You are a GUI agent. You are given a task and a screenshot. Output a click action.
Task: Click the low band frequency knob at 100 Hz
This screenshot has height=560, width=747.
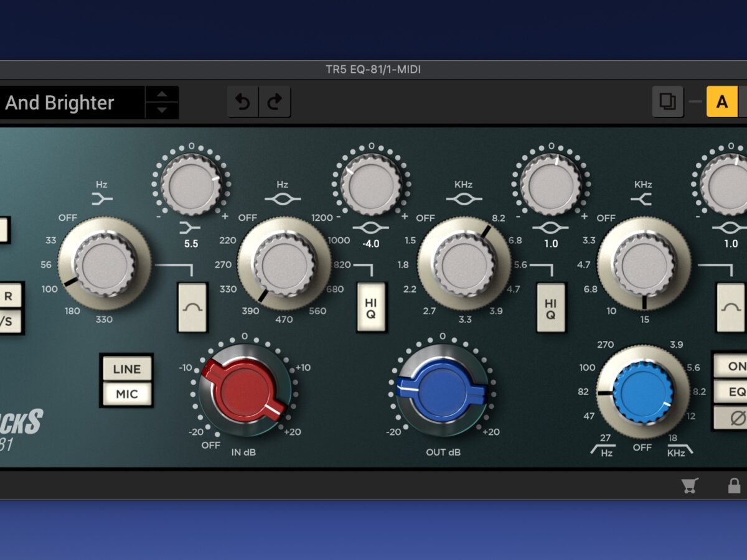click(x=105, y=264)
